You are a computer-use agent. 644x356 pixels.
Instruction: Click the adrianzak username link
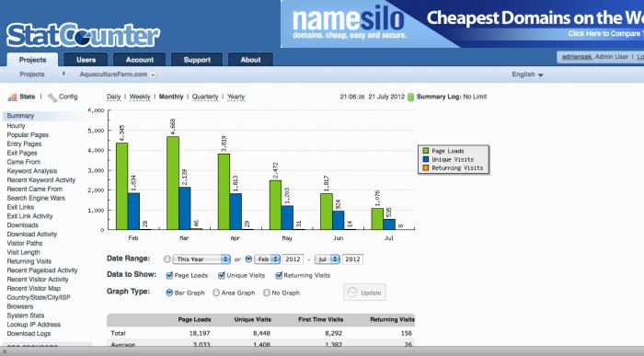pos(577,57)
